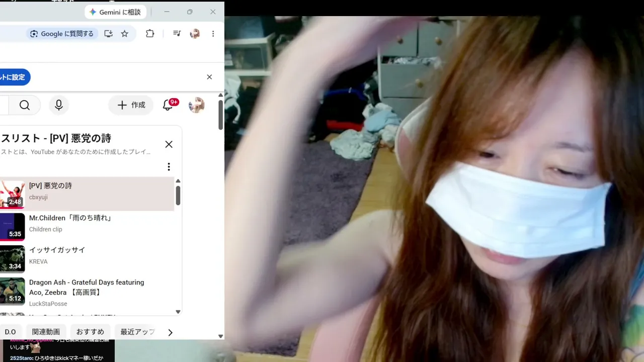Minimize the Chrome window

[x=167, y=12]
